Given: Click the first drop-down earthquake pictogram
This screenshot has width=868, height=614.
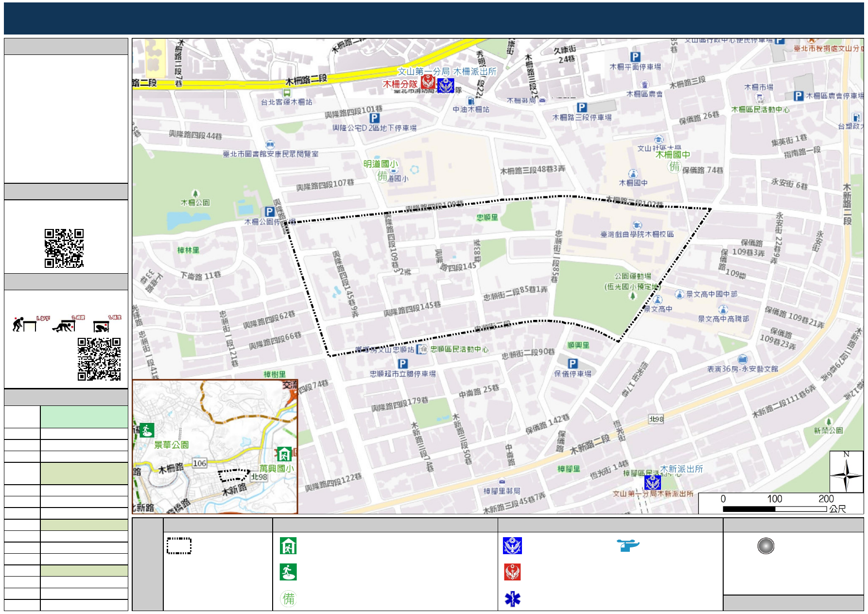Looking at the screenshot, I should point(24,324).
